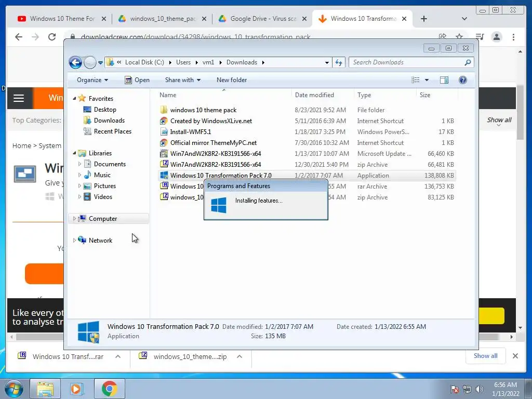Viewport: 532px width, 399px height.
Task: Open Chrome three-dot menu
Action: coord(513,37)
